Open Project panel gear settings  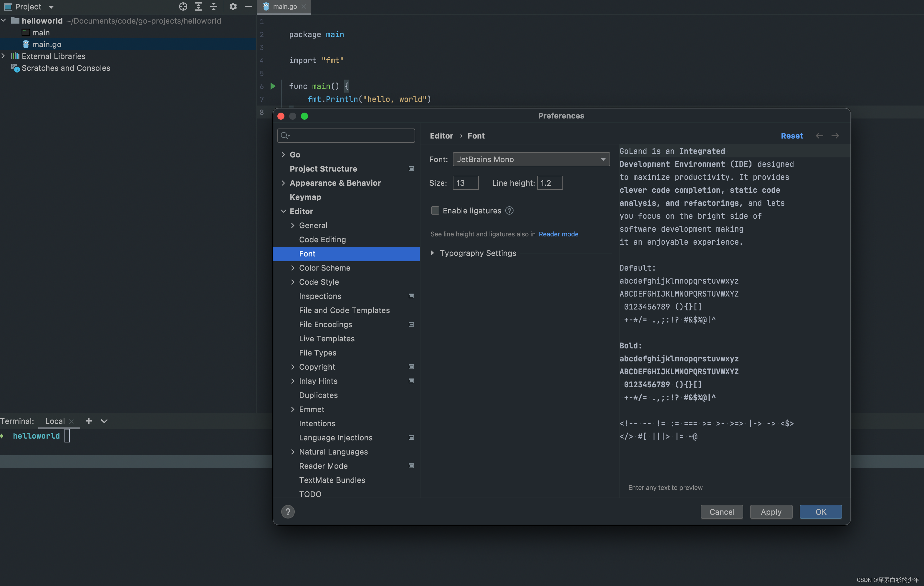coord(233,6)
